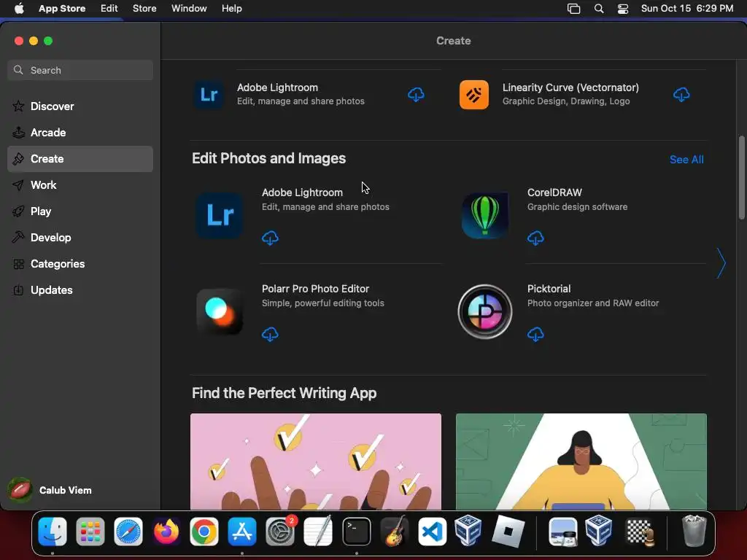Open the Preview app from the Dock
Image resolution: width=747 pixels, height=560 pixels.
point(563,532)
